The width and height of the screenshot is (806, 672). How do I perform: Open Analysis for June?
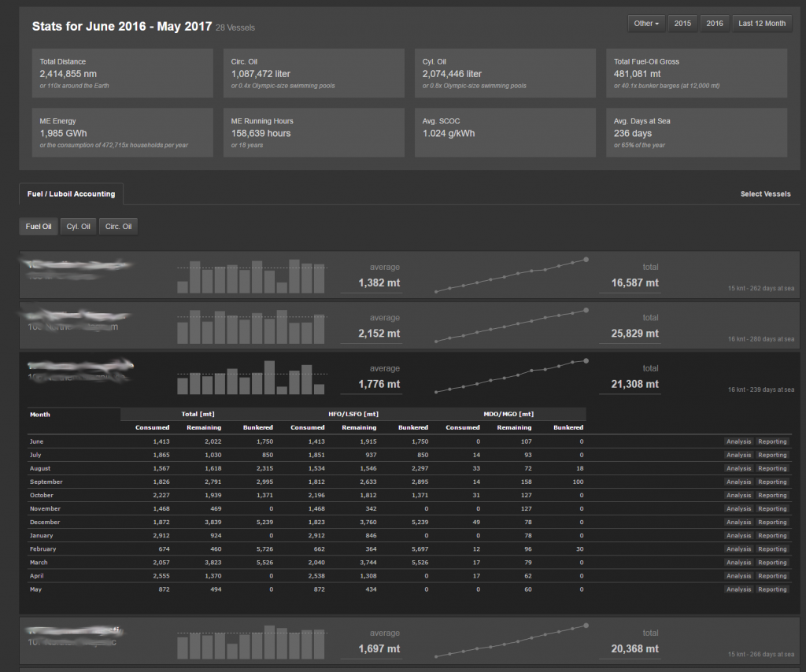click(x=738, y=441)
